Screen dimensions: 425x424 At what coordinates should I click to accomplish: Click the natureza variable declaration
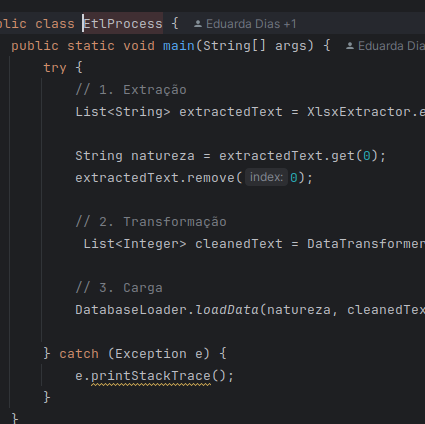163,156
